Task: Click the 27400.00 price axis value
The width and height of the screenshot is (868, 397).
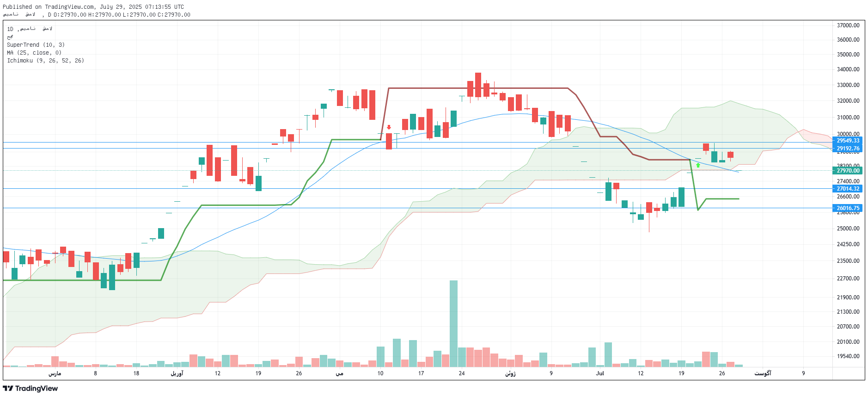Action: 848,181
